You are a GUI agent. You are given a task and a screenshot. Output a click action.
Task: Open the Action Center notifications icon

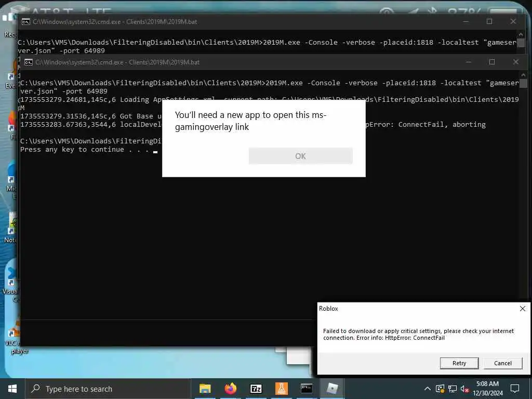(515, 389)
